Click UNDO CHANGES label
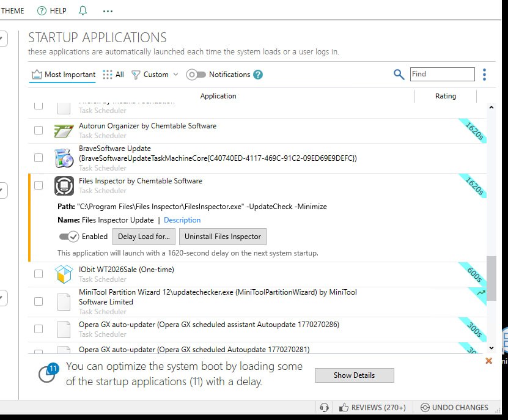This screenshot has width=508, height=420. coord(460,407)
